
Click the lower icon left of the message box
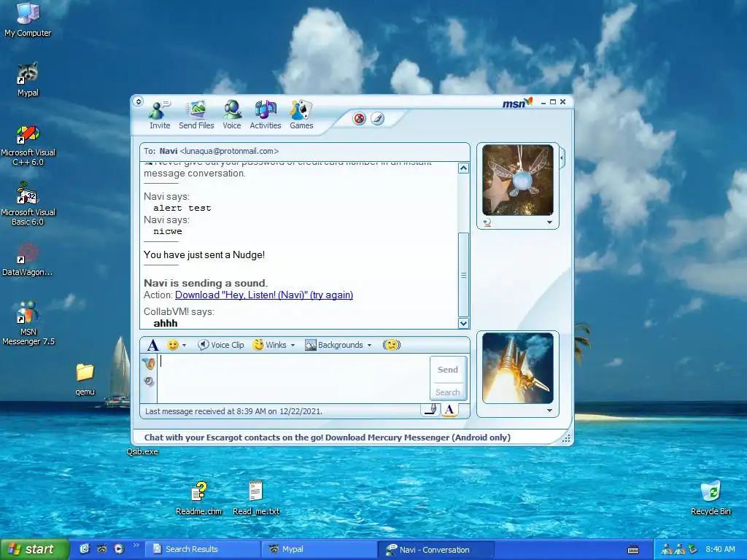coord(149,381)
